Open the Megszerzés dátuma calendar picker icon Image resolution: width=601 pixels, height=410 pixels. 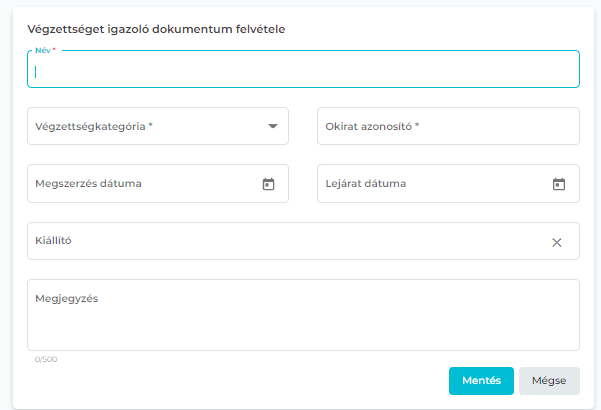[268, 184]
